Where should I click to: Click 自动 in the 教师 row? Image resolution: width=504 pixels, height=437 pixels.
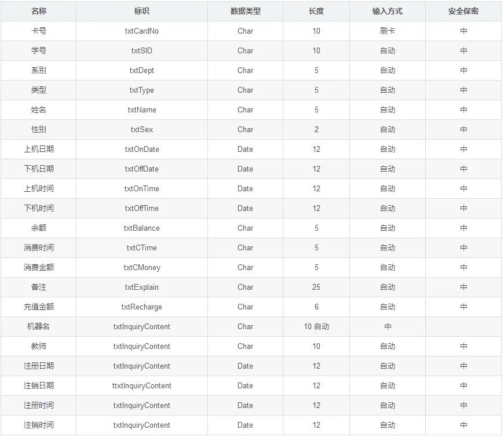tap(388, 346)
